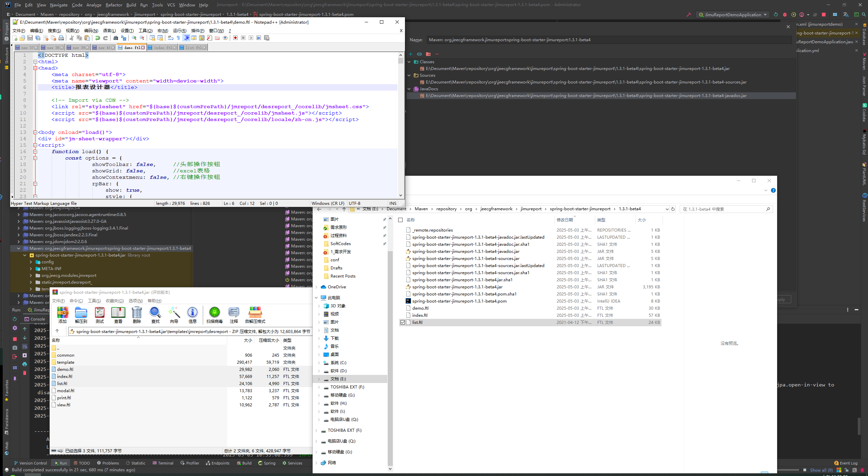Viewport: 868px width, 476px height.
Task: Click OneDrive in Explorer navigation pane
Action: (x=337, y=287)
